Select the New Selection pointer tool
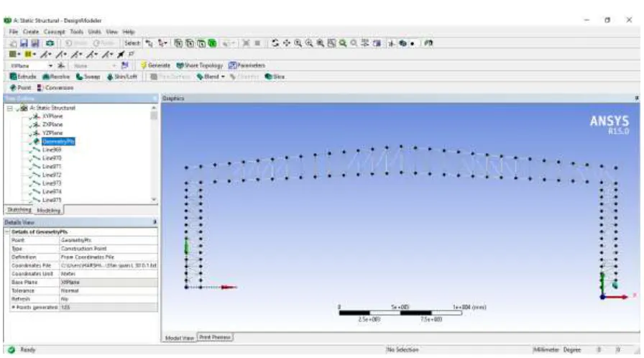644x358 pixels. pyautogui.click(x=149, y=43)
